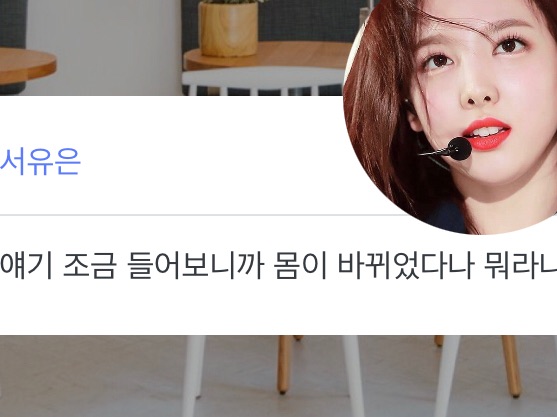
Task: Click the empty white area under the message text
Action: pos(278,309)
